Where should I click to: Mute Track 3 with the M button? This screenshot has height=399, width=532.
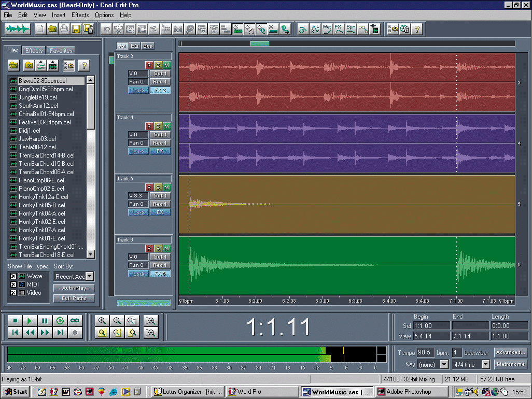[x=166, y=65]
